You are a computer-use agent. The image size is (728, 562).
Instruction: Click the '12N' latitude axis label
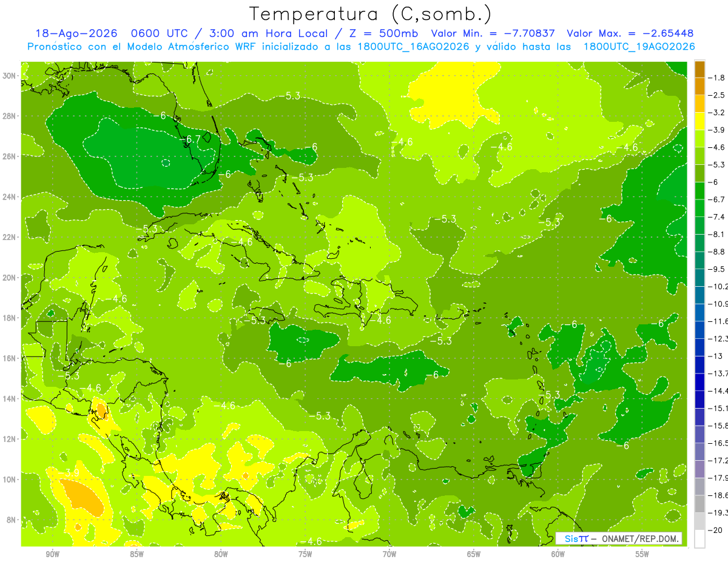10,439
